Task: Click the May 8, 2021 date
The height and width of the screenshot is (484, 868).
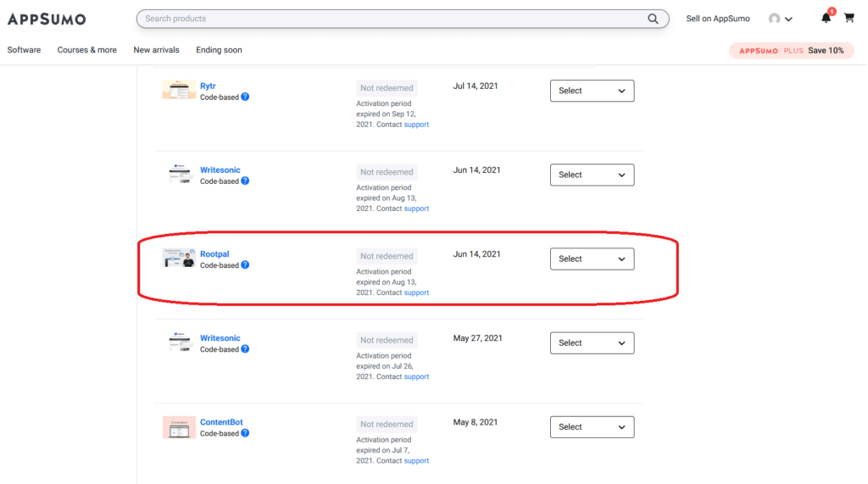Action: (x=476, y=422)
